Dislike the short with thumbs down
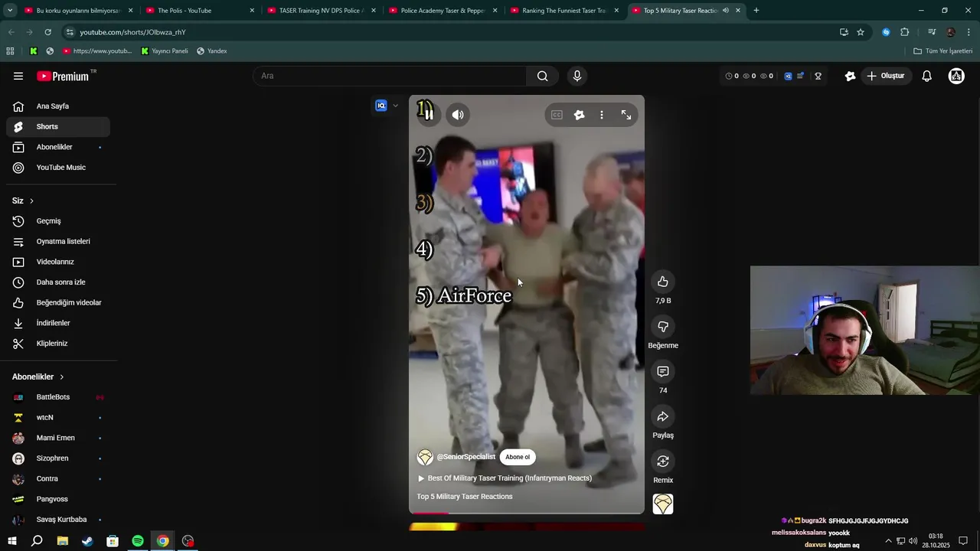The image size is (980, 551). click(x=663, y=327)
